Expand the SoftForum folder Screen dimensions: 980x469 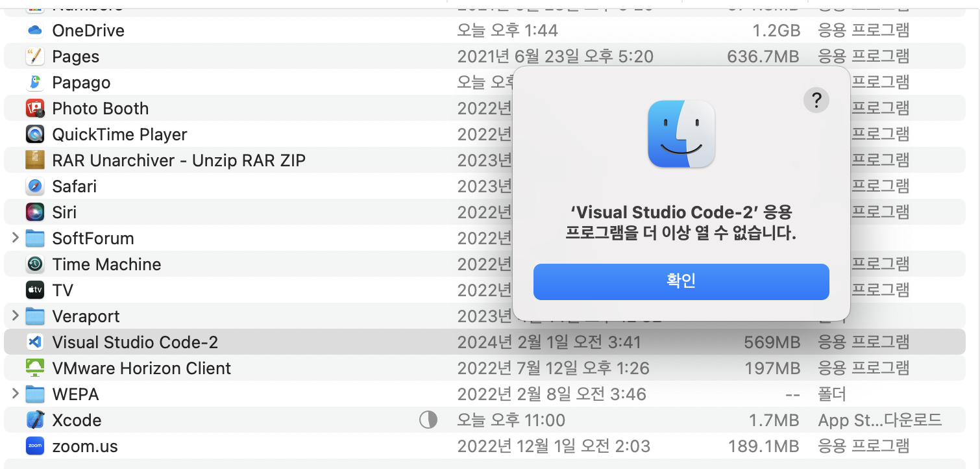(16, 238)
